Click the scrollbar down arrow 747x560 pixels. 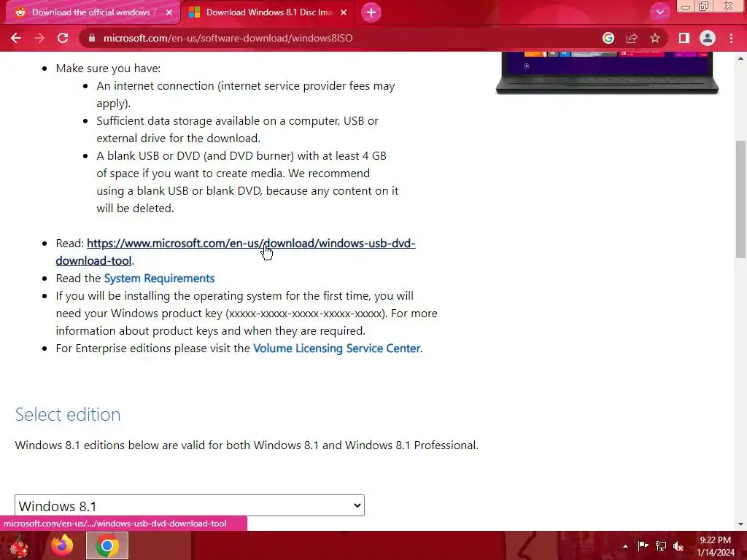[740, 524]
